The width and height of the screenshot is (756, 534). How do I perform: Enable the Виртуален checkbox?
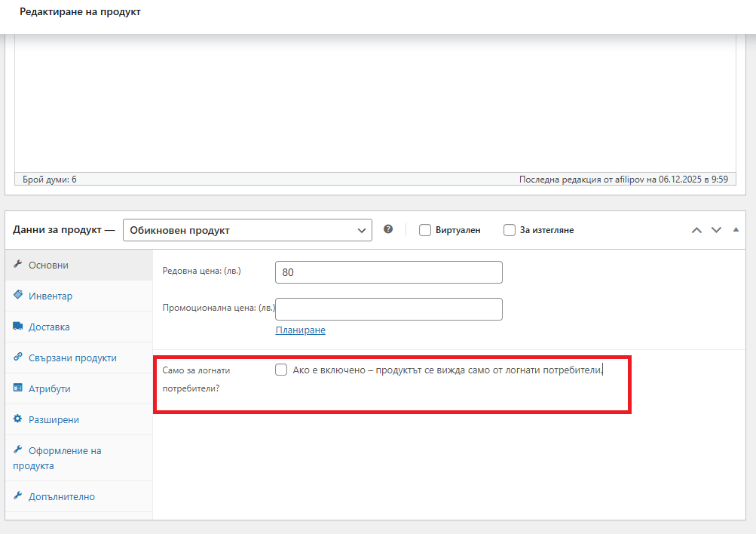tap(425, 230)
